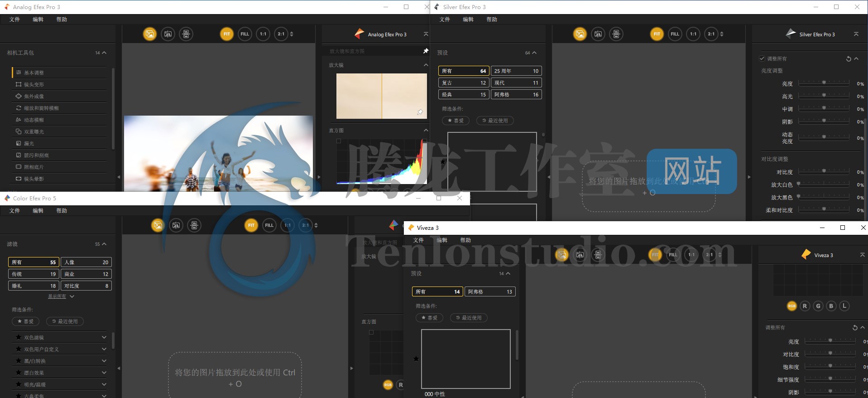Screen dimensions: 868x398
Task: Click single image view icon in Silver Efex Pro
Action: pyautogui.click(x=580, y=34)
